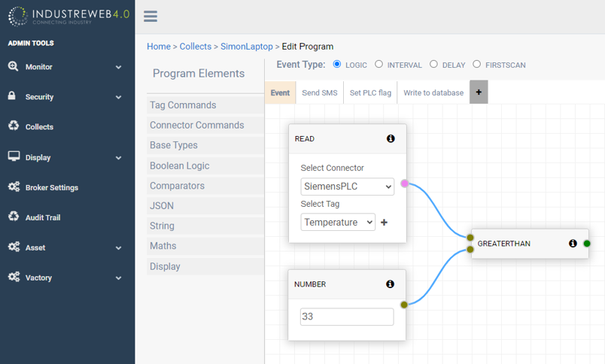
Task: Switch to Write to database tab
Action: click(x=433, y=93)
